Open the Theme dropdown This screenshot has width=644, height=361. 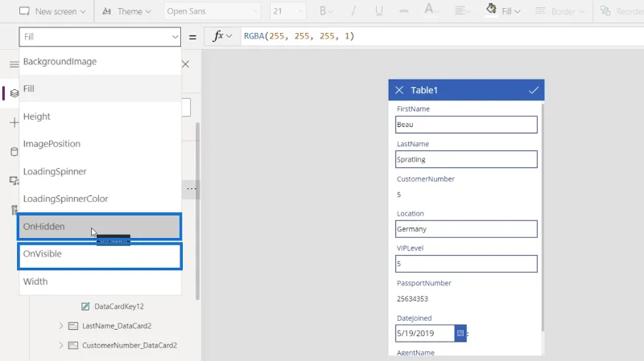click(x=126, y=11)
